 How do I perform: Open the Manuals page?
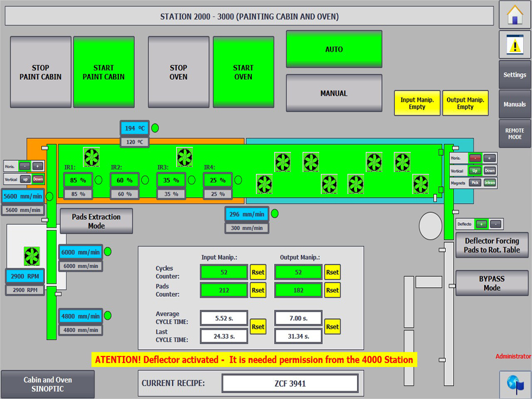coord(514,105)
